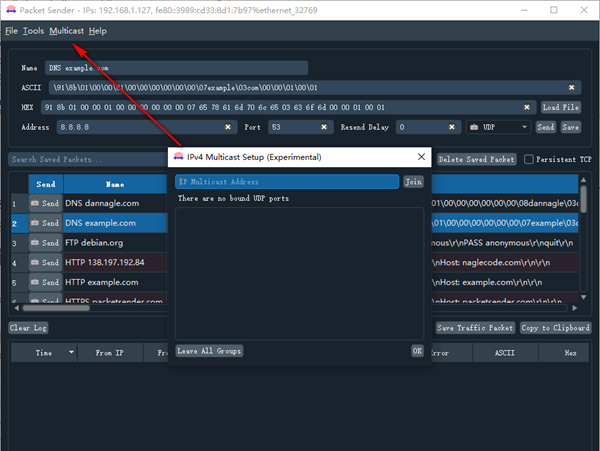
Task: Clear the HEX field with its X icon
Action: [527, 107]
